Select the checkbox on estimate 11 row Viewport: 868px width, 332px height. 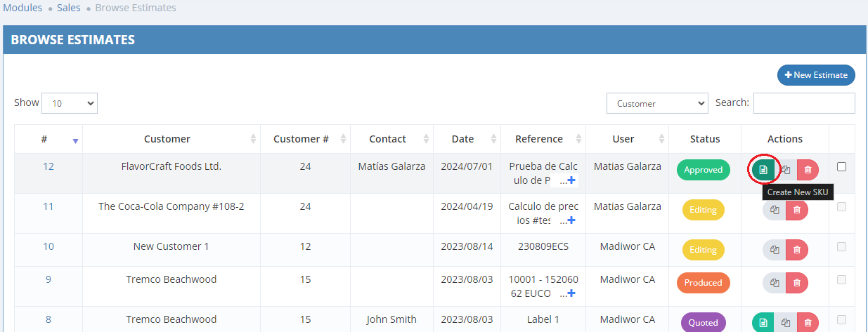[842, 206]
